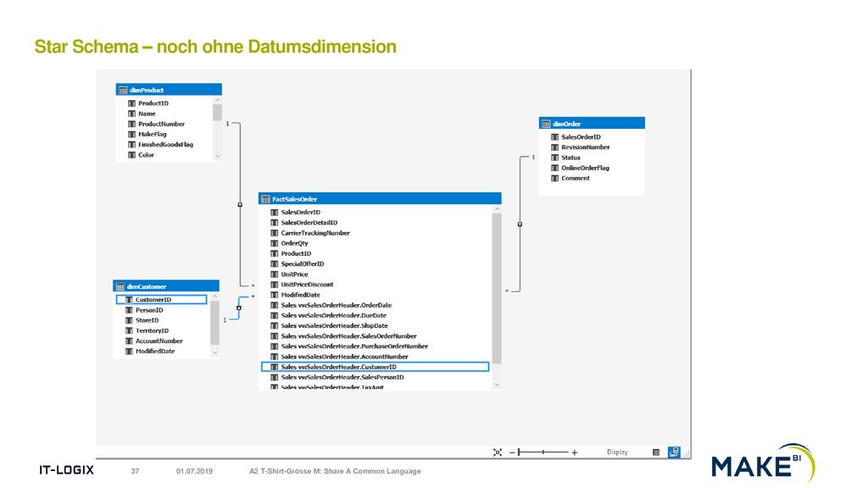Select the dimCustomer table title
The image size is (868, 488).
point(147,286)
